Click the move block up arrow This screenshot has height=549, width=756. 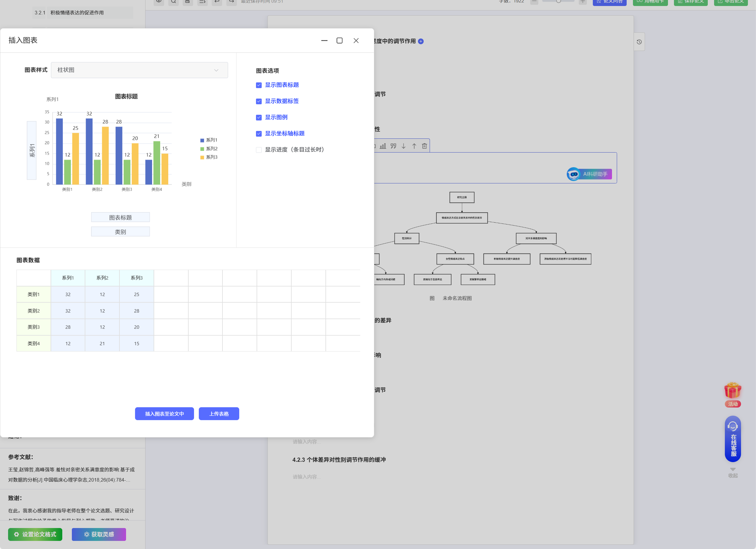(414, 146)
